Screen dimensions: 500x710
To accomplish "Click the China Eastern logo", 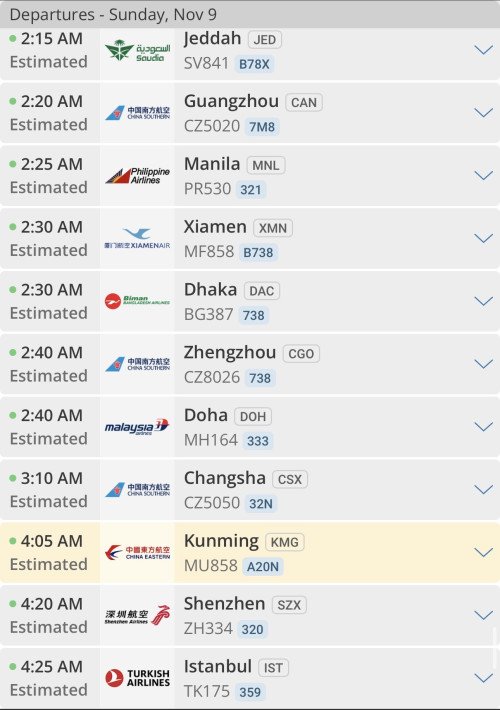I will pyautogui.click(x=137, y=552).
